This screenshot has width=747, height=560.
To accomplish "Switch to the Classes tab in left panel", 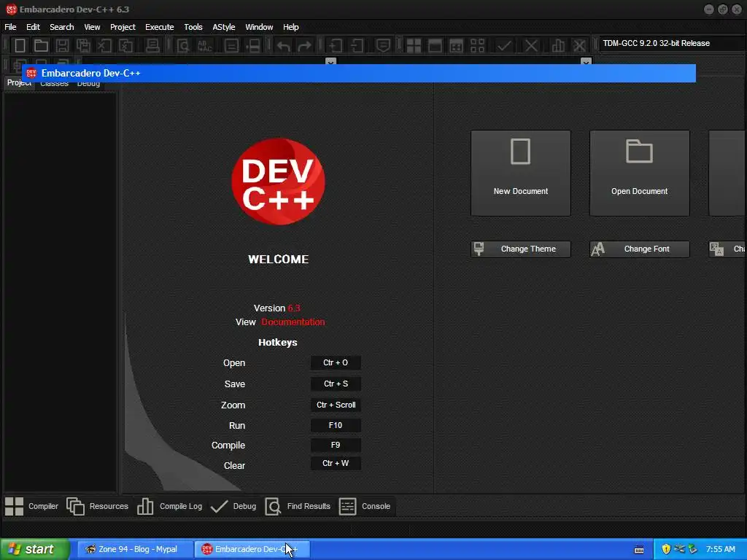I will pos(54,84).
